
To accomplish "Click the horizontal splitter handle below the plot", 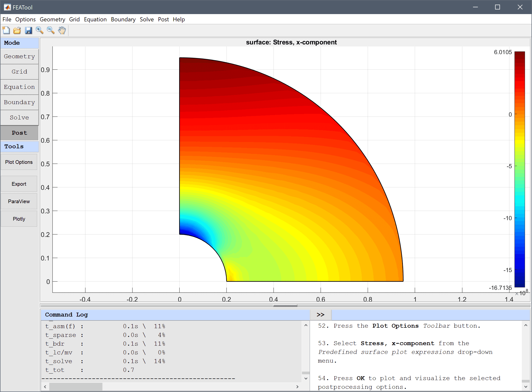I will tap(285, 306).
